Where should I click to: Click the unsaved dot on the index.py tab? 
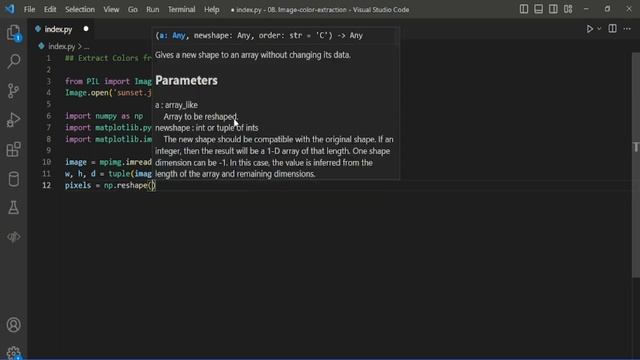coord(86,29)
